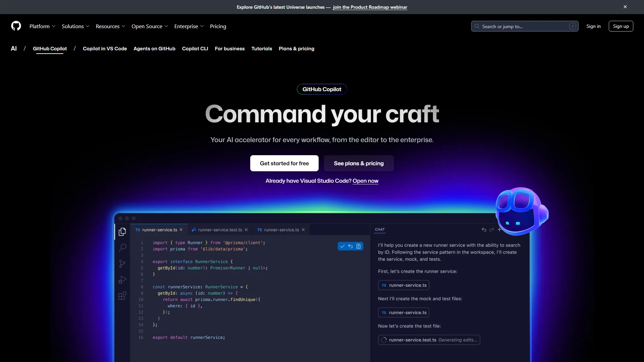Open the Extensions icon in the sidebar
Screen dimensions: 644x362
[122, 296]
